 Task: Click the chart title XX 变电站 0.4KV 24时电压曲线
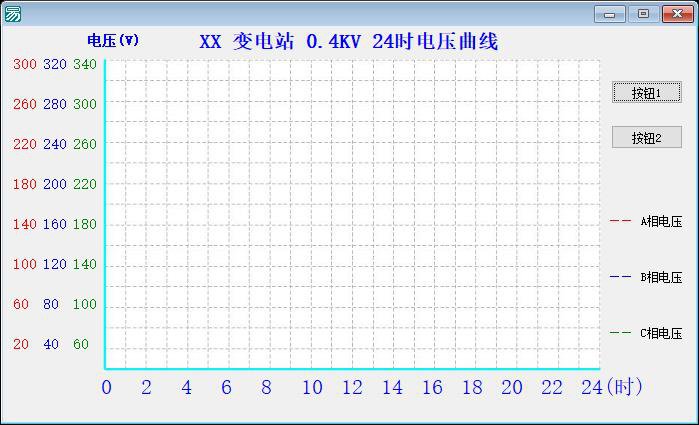(348, 41)
